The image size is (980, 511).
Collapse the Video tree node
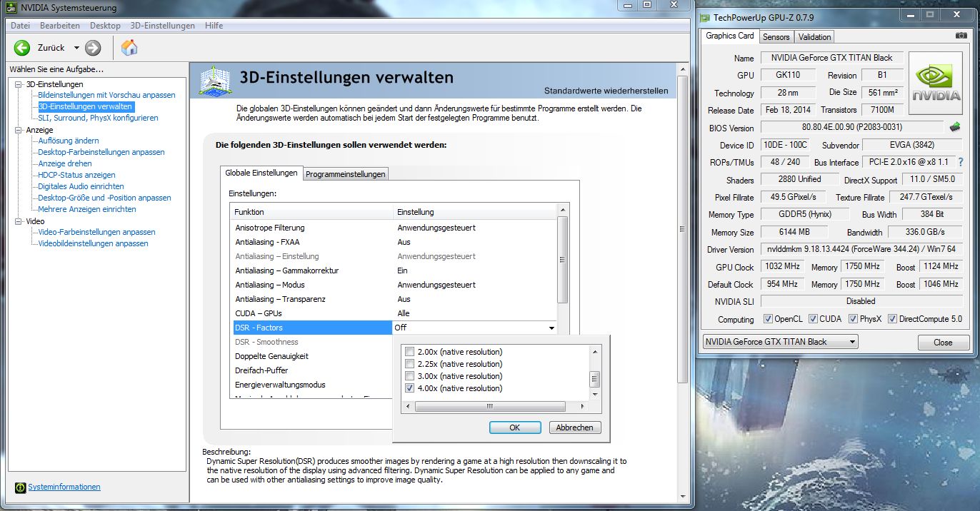coord(19,221)
